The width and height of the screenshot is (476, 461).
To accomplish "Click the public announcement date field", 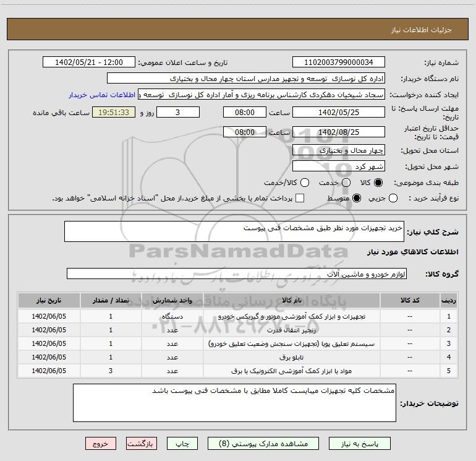I will (89, 62).
